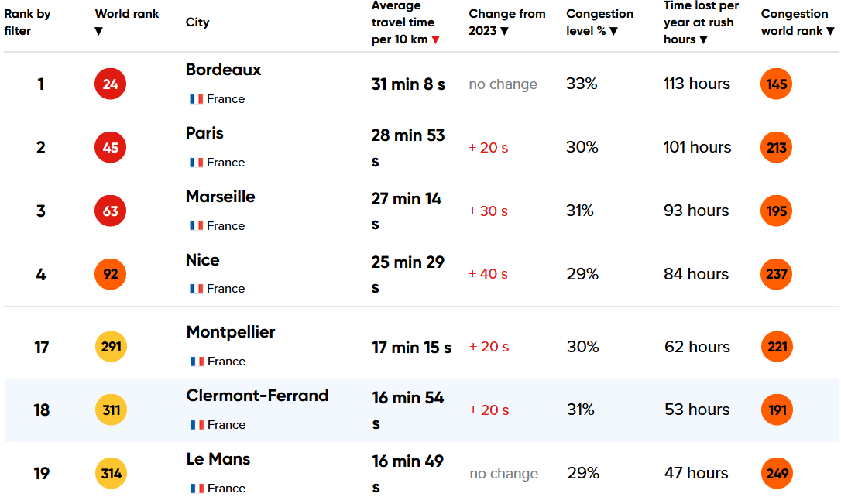Click the orange 92 rank badge for Nice
This screenshot has height=504, width=841.
coord(110,274)
